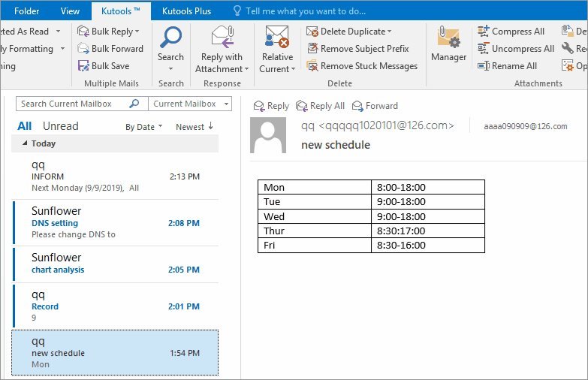This screenshot has height=380, width=588.
Task: Click the Delete Duplicate icon
Action: tap(312, 32)
